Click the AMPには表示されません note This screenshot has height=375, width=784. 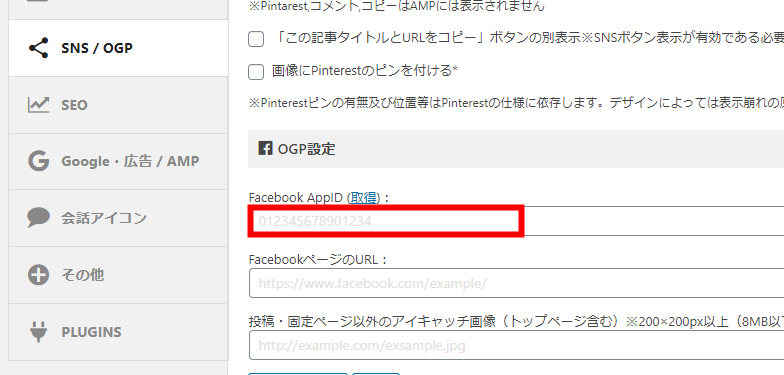point(396,6)
